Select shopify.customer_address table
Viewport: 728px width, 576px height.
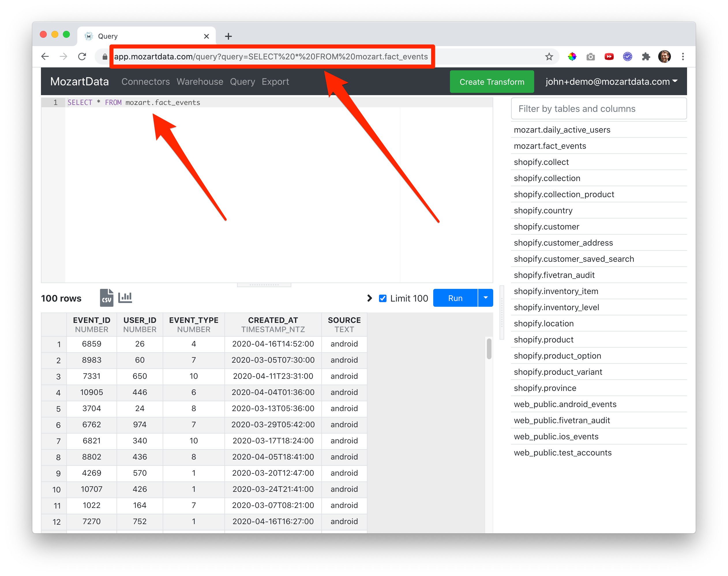(599, 243)
